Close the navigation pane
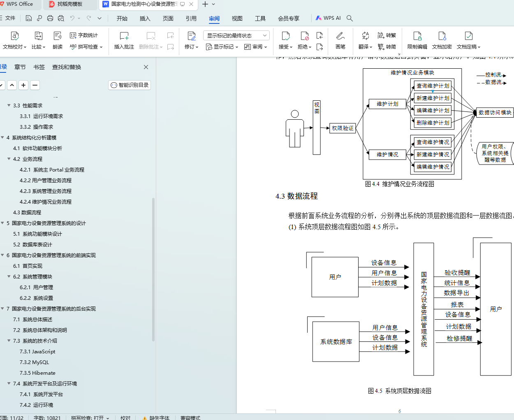 coord(146,67)
